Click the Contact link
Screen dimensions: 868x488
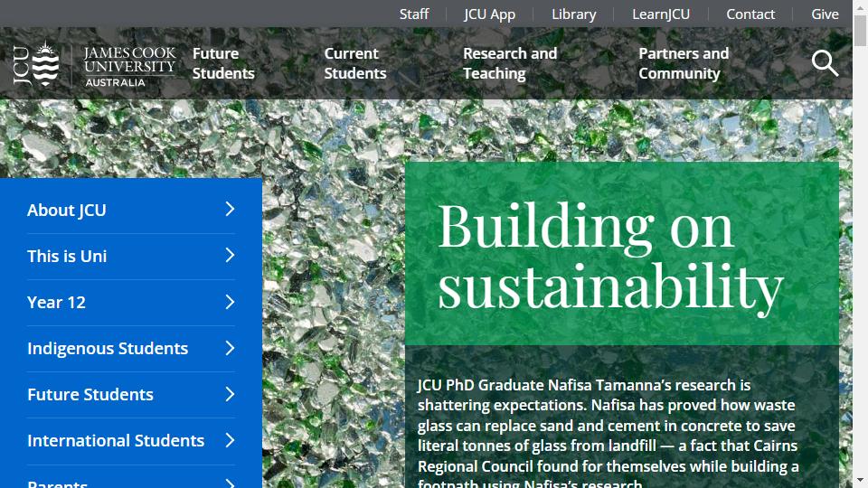(750, 14)
